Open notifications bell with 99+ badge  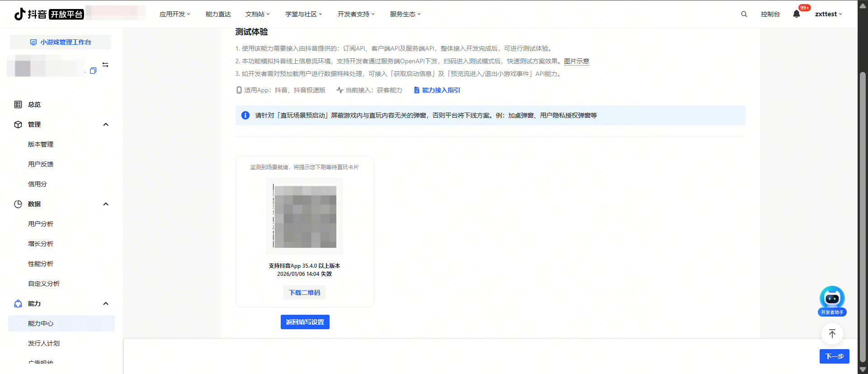(x=797, y=14)
